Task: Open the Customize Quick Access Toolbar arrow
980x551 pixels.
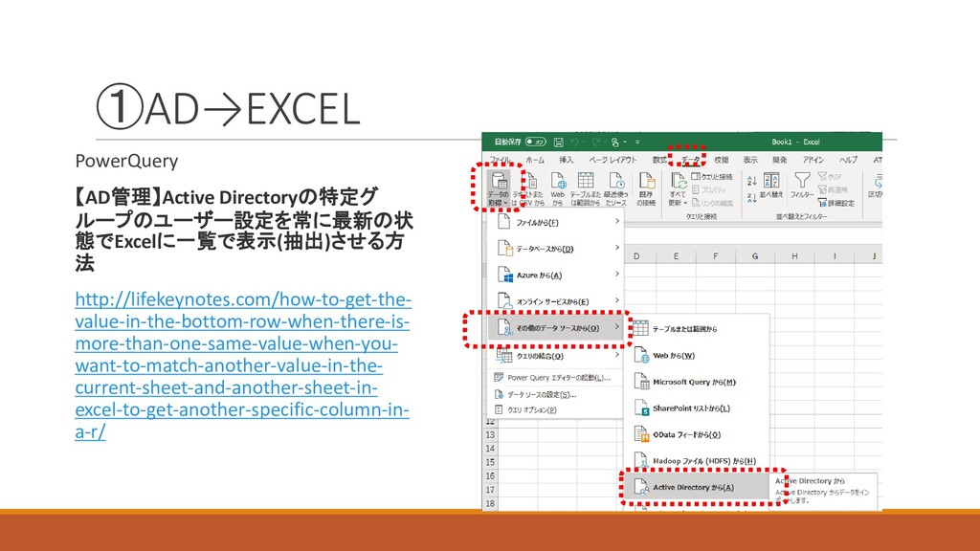Action: click(x=637, y=142)
